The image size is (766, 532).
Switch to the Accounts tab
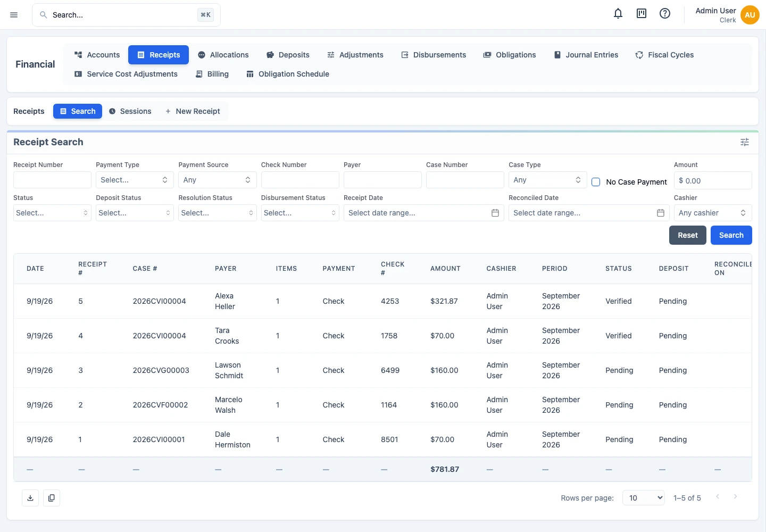(x=97, y=55)
